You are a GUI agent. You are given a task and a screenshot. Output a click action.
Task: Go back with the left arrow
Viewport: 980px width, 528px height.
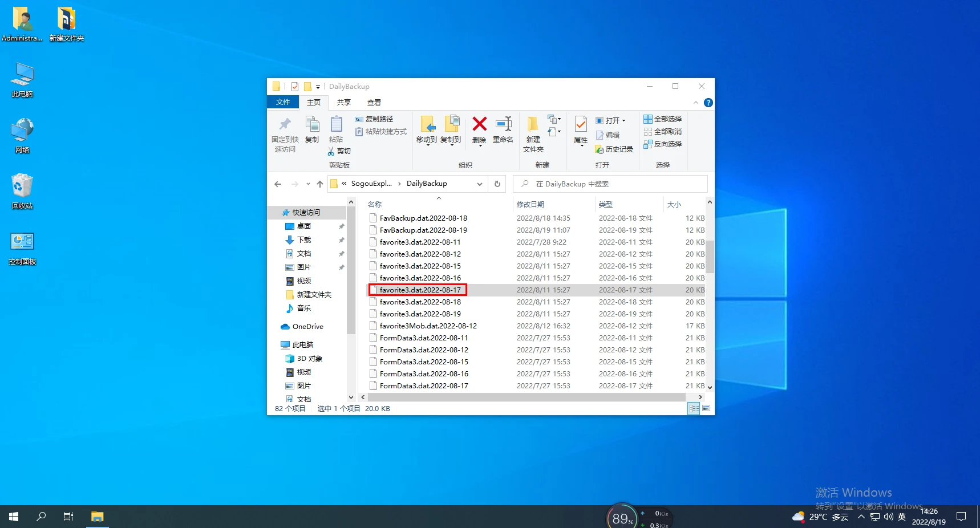pos(278,184)
